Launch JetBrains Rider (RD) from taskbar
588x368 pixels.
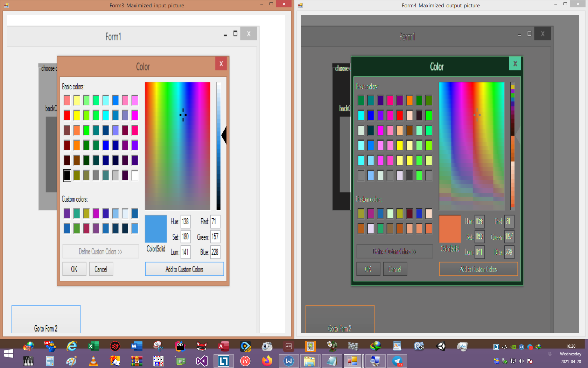[x=180, y=346]
